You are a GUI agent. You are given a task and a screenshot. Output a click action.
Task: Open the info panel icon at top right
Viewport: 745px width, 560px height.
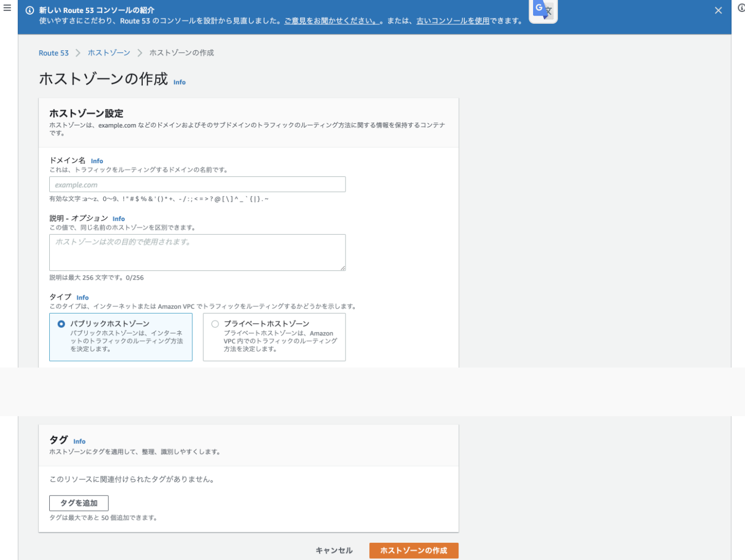click(x=741, y=8)
